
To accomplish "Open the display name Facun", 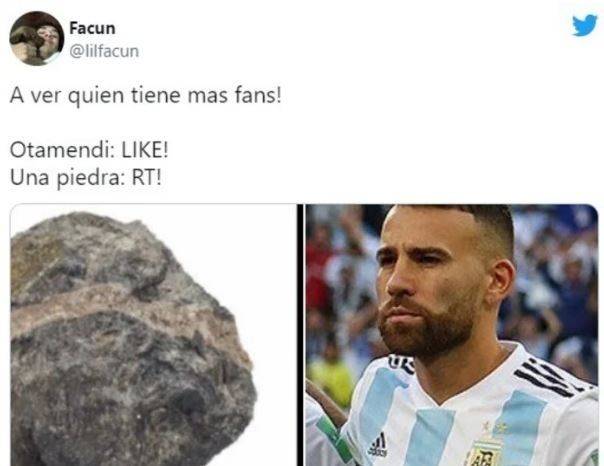I will 92,28.
